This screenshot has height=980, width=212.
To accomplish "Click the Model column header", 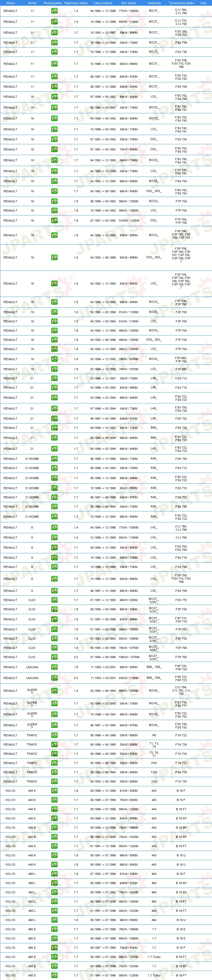I will tap(32, 3).
